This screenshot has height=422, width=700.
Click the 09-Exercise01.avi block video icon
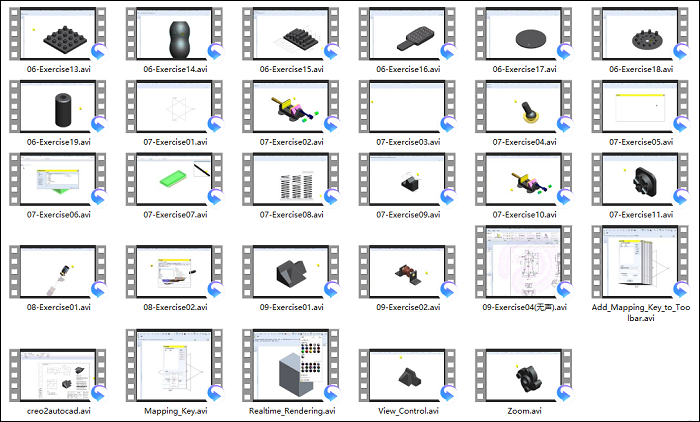[291, 272]
